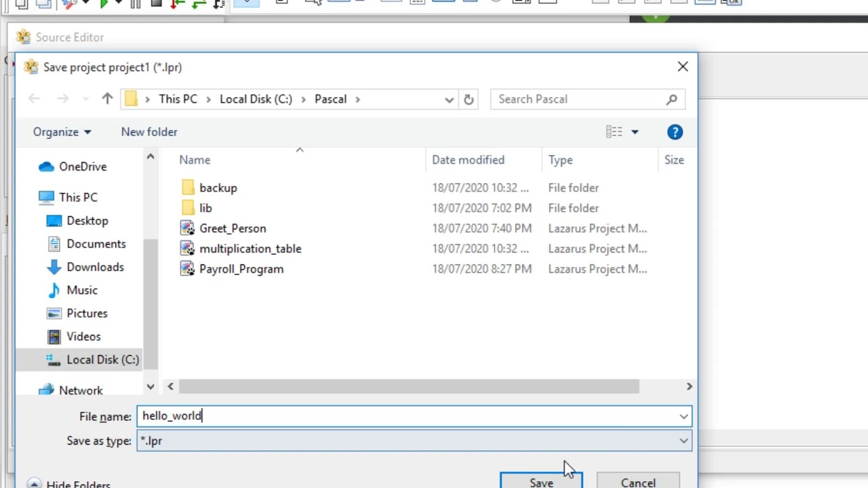Expand chevron after Pascal breadcrumb
This screenshot has width=868, height=488.
click(x=357, y=100)
